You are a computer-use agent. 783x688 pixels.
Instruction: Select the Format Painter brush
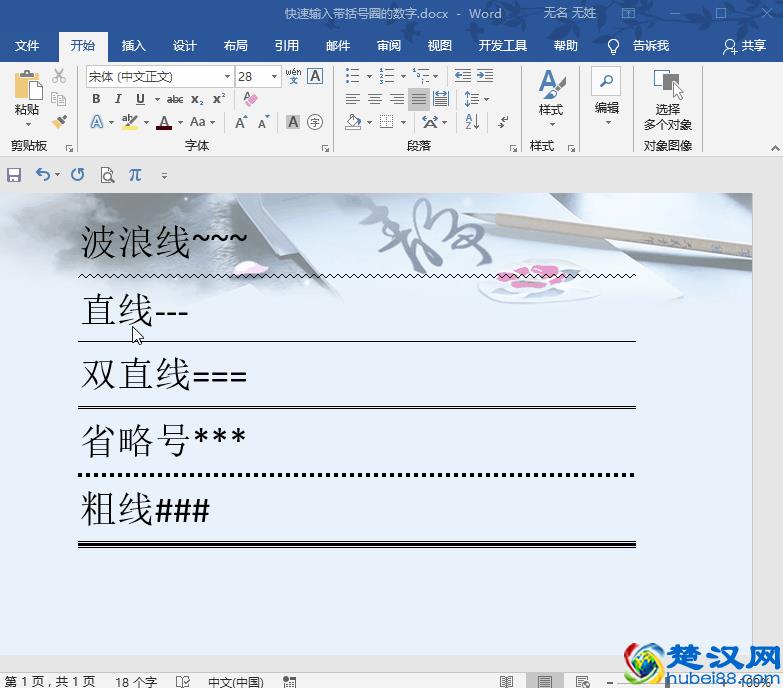(59, 121)
